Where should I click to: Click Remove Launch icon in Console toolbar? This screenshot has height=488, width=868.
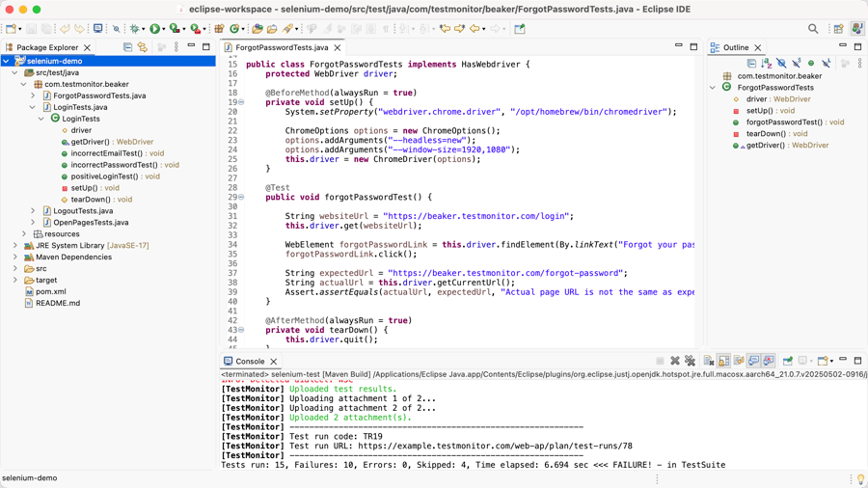click(675, 361)
